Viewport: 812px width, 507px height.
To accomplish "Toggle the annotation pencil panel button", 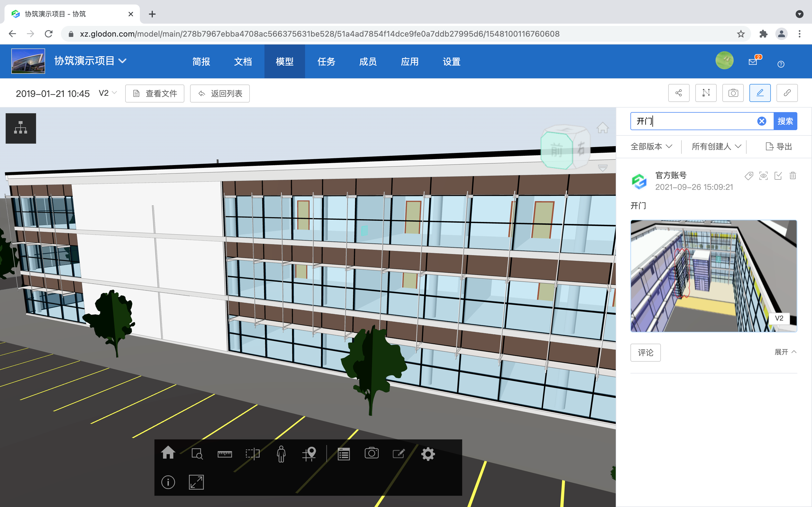I will [760, 93].
